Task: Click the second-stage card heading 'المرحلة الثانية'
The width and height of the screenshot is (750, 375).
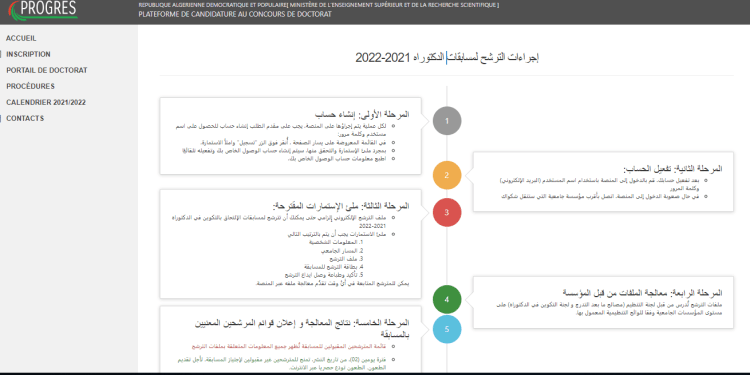Action: 673,168
